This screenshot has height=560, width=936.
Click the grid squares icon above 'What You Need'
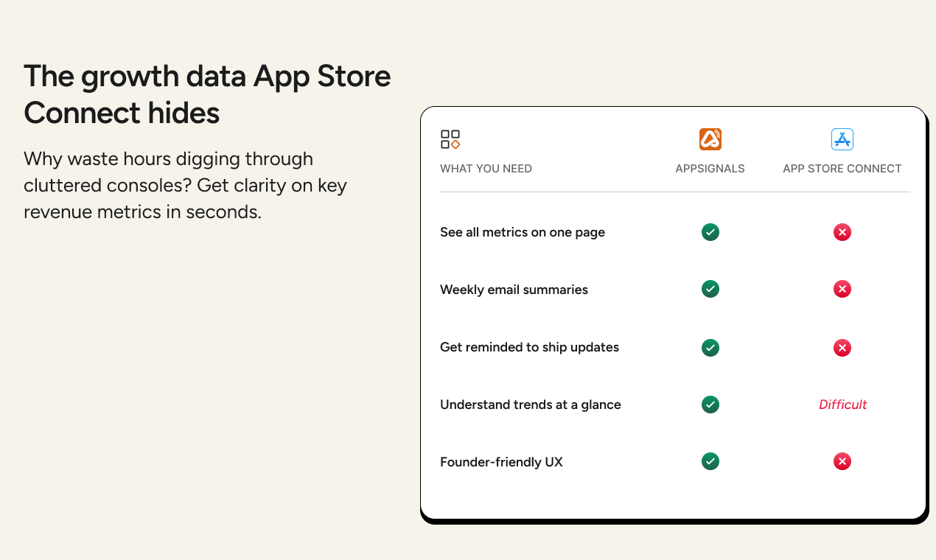tap(450, 139)
